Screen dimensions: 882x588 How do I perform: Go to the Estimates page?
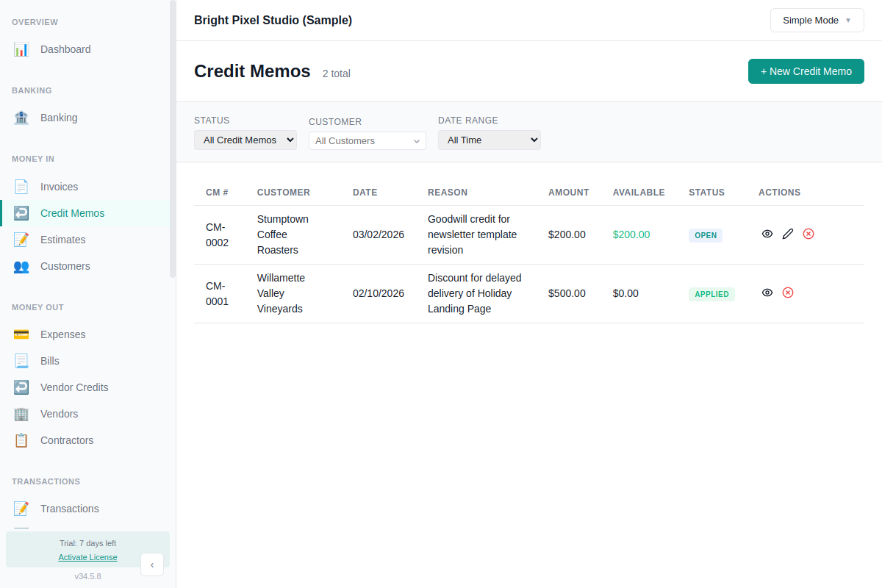point(62,240)
